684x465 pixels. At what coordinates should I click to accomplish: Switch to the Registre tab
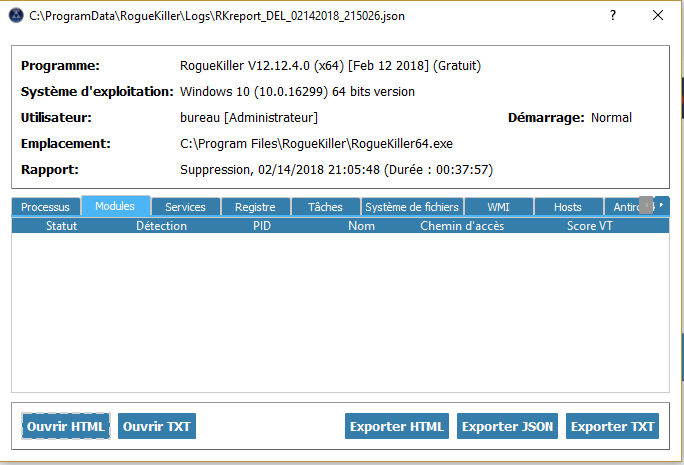[255, 207]
